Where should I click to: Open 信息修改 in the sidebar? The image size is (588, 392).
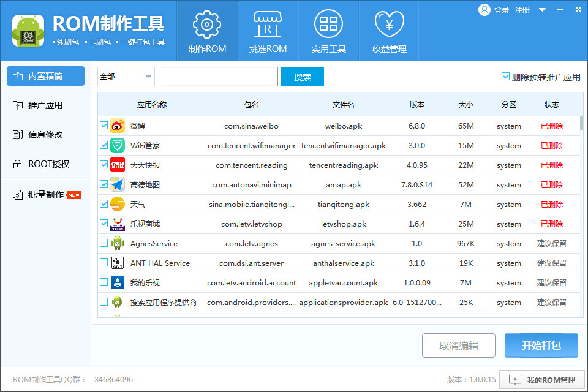coord(45,135)
